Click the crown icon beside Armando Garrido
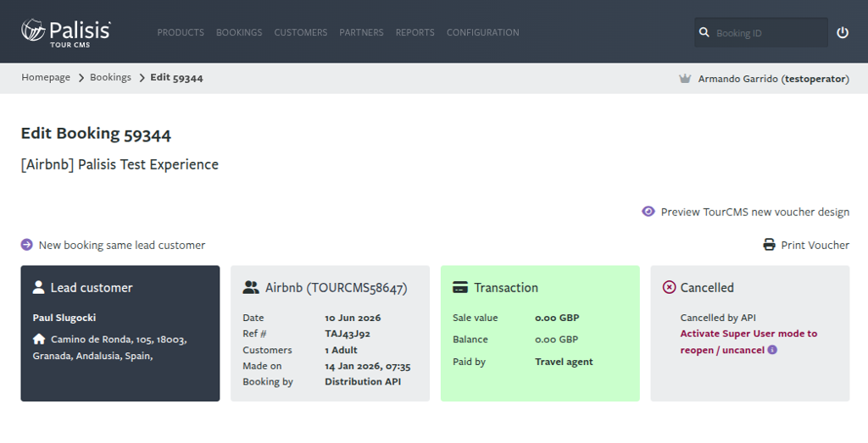The image size is (868, 443). (x=685, y=79)
